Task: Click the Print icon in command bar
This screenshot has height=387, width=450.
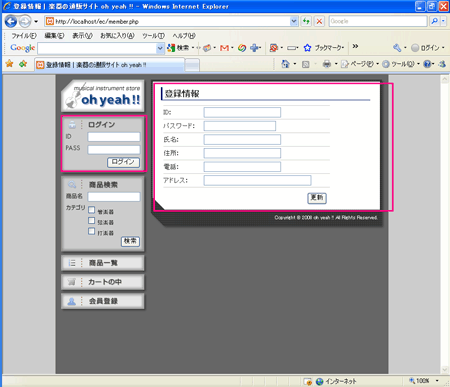Action: tap(327, 64)
